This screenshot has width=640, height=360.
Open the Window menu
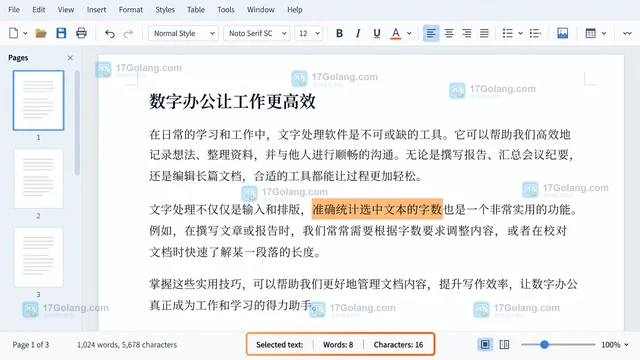coord(260,9)
